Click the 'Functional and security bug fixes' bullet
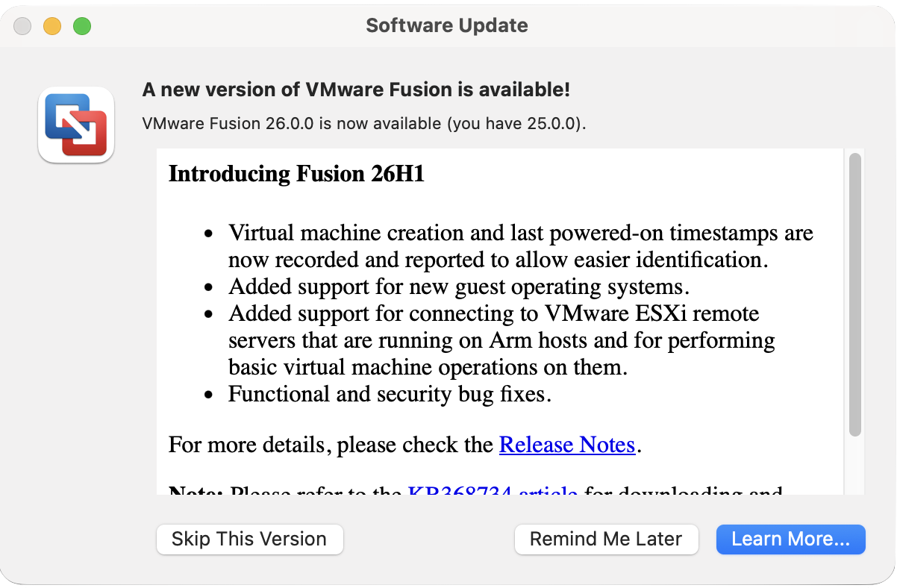This screenshot has height=588, width=897. click(x=390, y=394)
